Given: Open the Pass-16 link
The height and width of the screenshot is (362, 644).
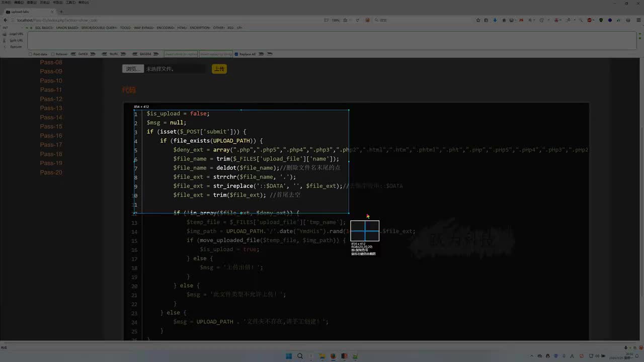Looking at the screenshot, I should (x=51, y=136).
